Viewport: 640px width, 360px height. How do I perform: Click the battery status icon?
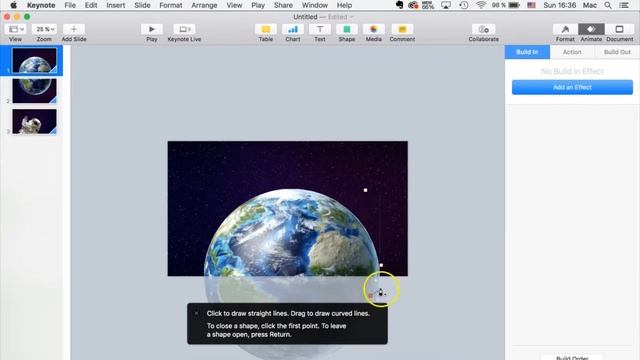click(514, 5)
